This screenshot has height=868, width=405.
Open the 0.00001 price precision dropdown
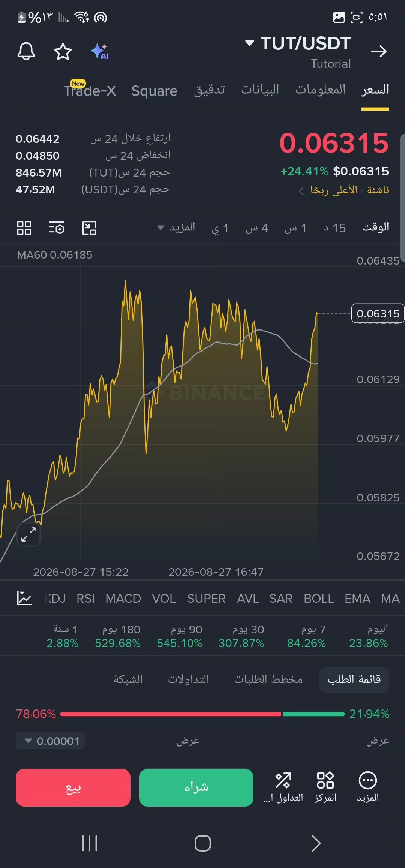(x=50, y=741)
